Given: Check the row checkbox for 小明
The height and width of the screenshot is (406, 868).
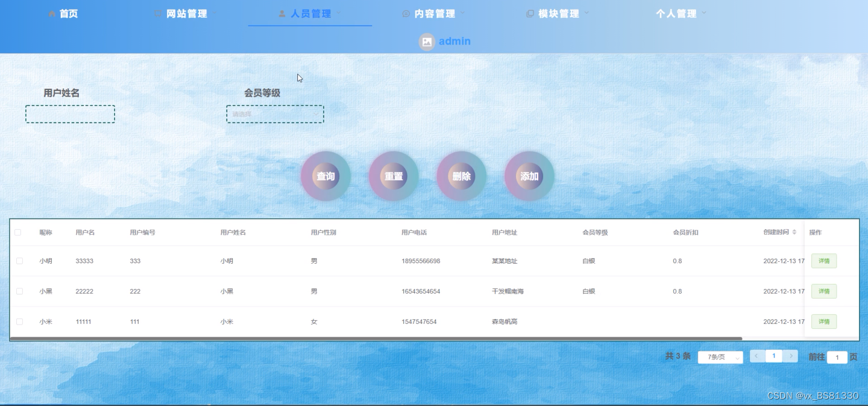Looking at the screenshot, I should (19, 261).
